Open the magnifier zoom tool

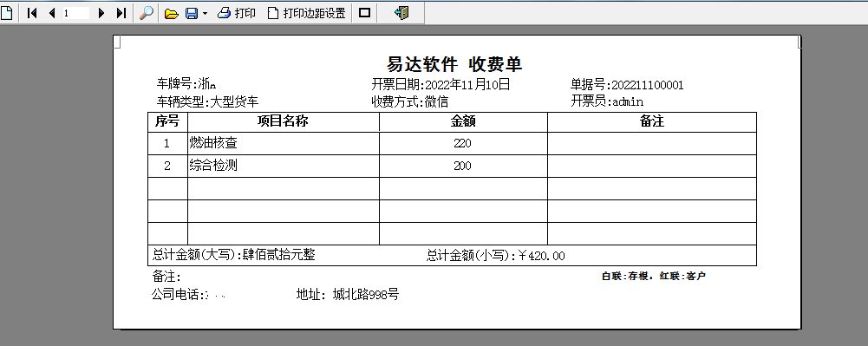tap(147, 13)
